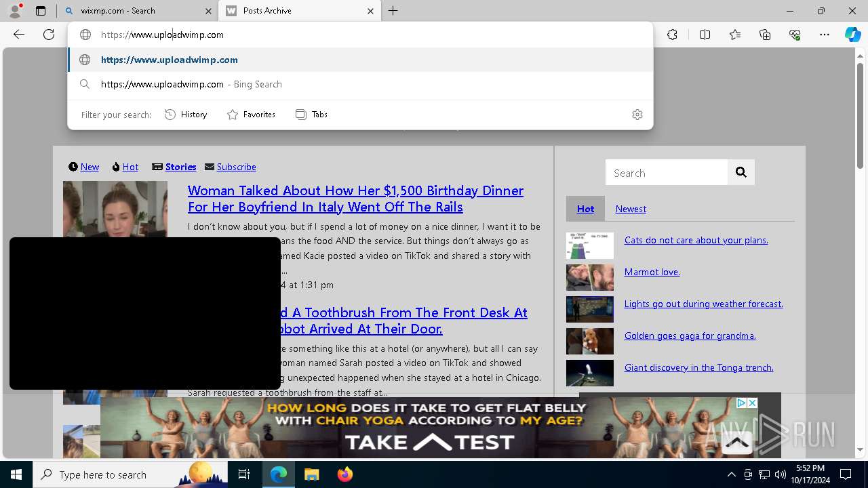Close the chair yoga ad
The image size is (868, 488).
click(x=752, y=403)
